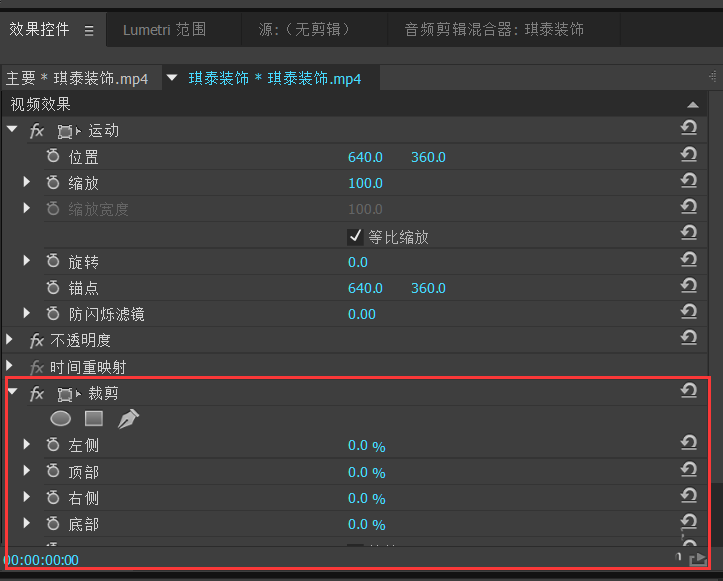Viewport: 723px width, 581px height.
Task: Expand the 时间重映射 effect group
Action: click(x=9, y=366)
